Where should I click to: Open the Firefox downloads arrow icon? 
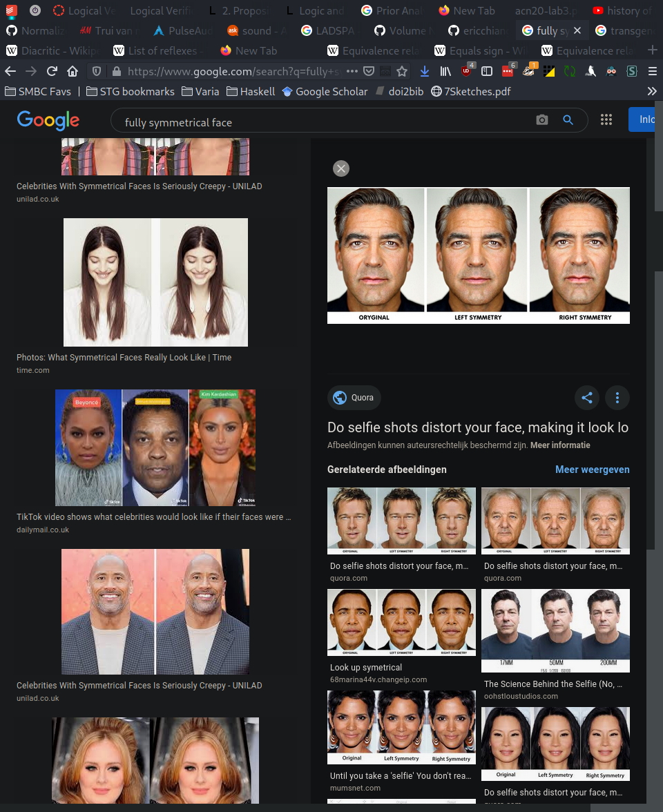click(425, 71)
